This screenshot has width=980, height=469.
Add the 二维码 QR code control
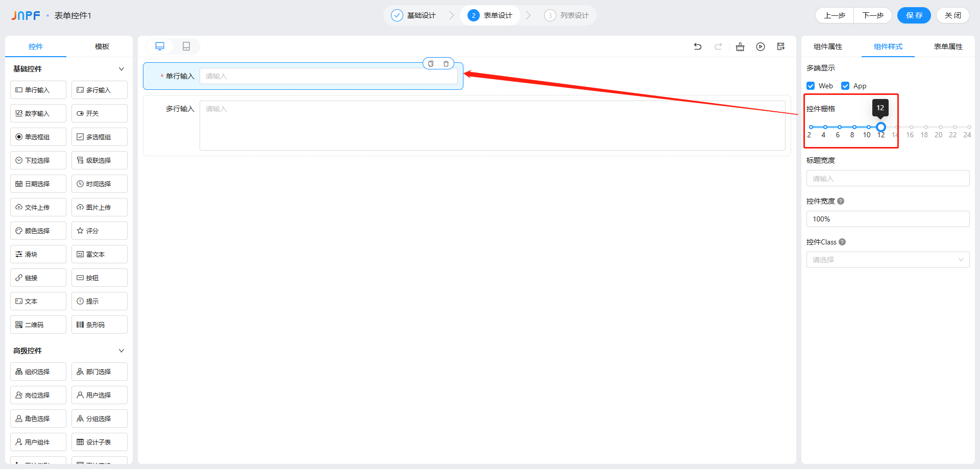[38, 325]
